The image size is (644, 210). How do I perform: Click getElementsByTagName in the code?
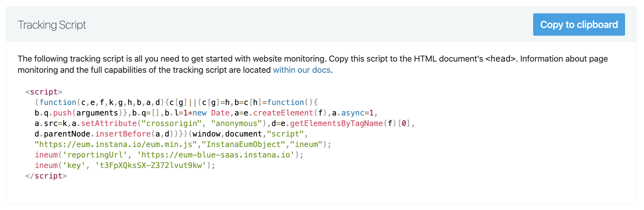click(336, 123)
